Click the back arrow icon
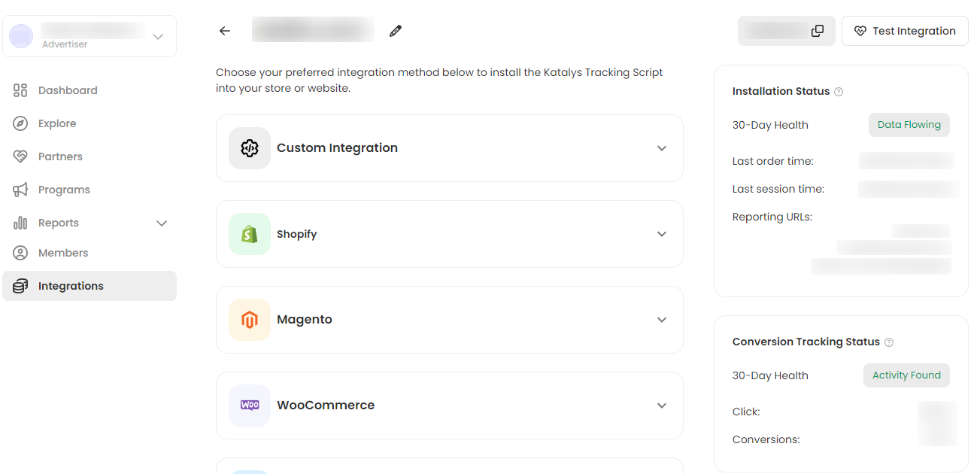Screen dimensions: 980x474 pos(225,31)
